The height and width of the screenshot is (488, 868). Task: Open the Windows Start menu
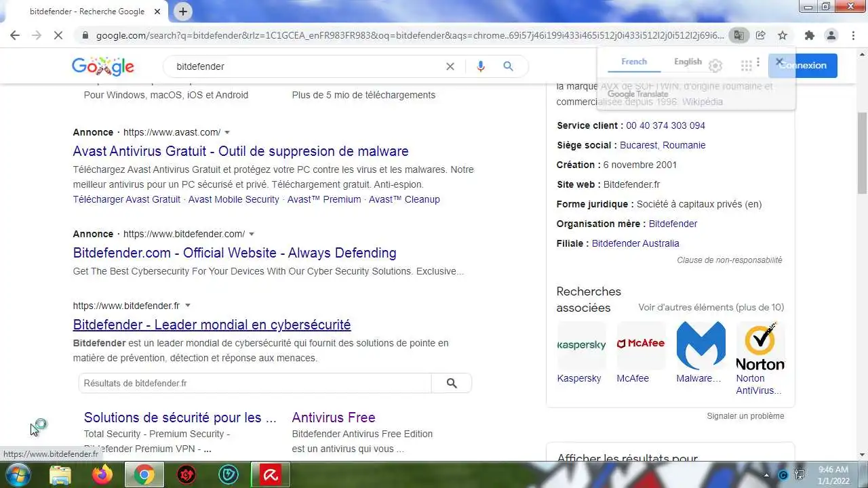tap(18, 475)
